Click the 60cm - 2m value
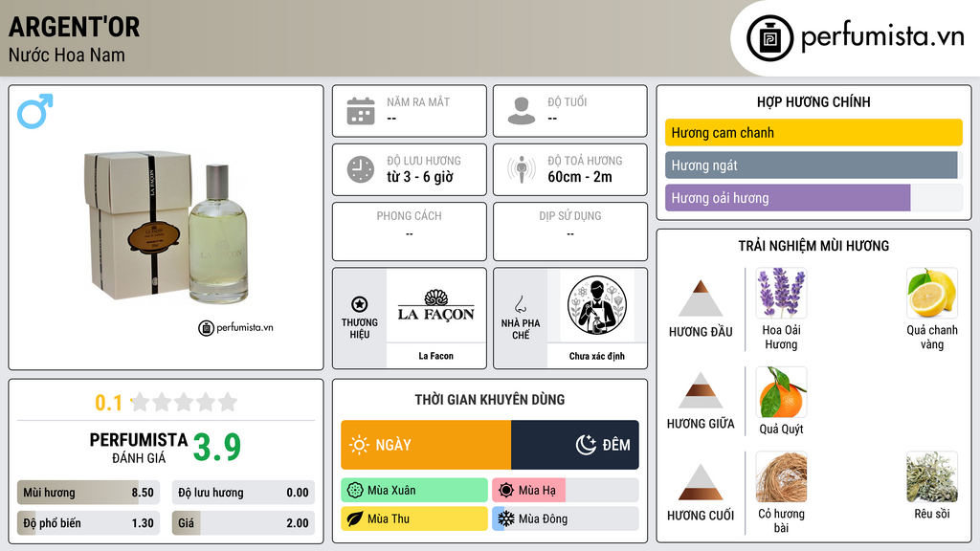This screenshot has height=551, width=980. click(x=580, y=177)
